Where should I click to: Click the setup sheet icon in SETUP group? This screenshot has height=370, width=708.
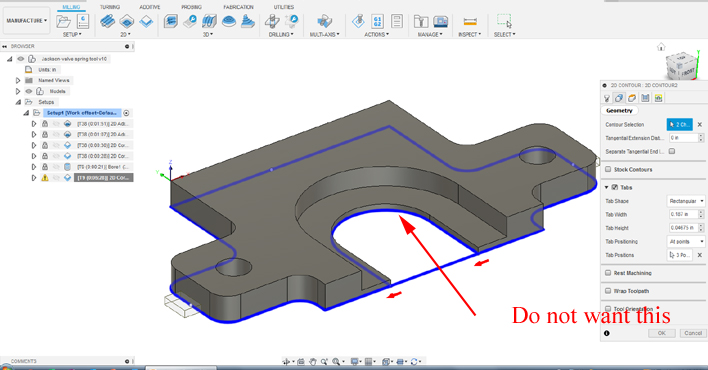(83, 21)
